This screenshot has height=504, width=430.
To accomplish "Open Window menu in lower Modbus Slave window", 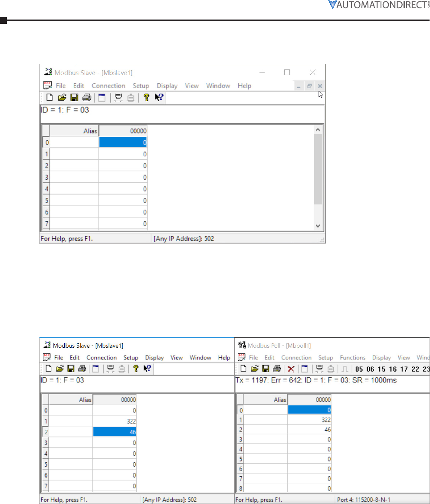I will (x=200, y=358).
